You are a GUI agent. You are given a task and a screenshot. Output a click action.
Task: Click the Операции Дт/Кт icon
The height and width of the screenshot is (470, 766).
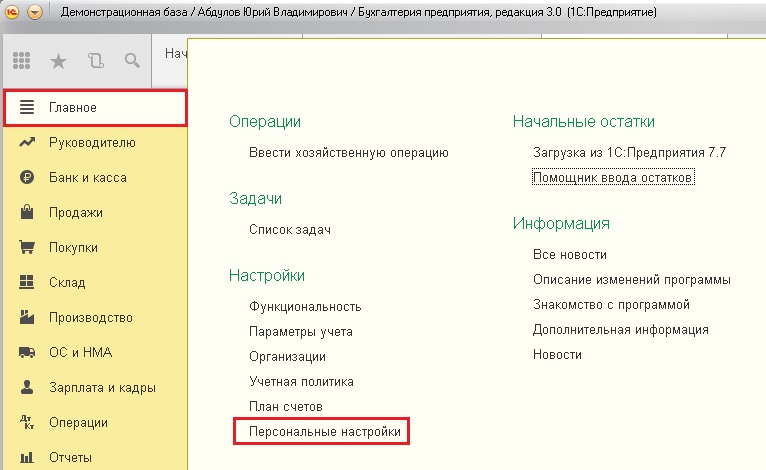coord(27,422)
